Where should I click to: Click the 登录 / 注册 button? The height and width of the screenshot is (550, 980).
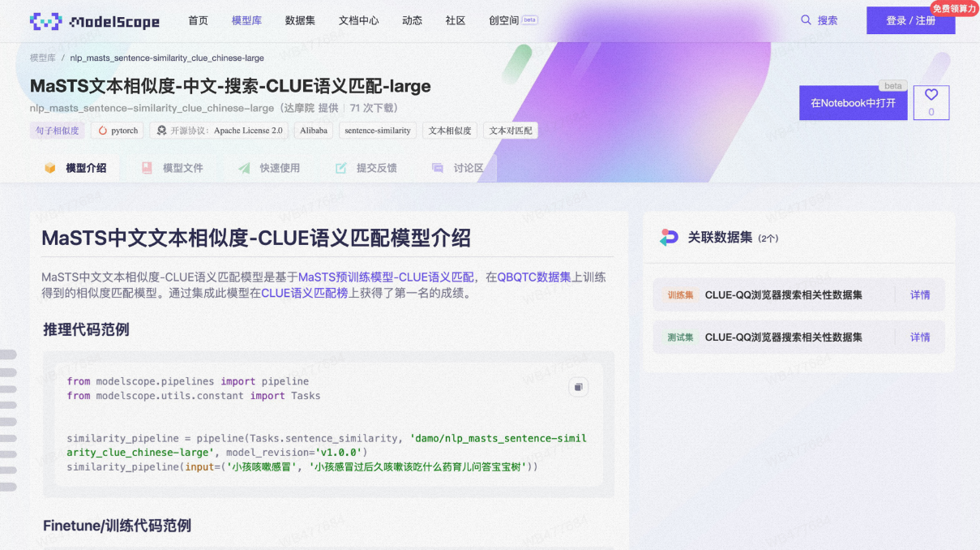pos(910,20)
